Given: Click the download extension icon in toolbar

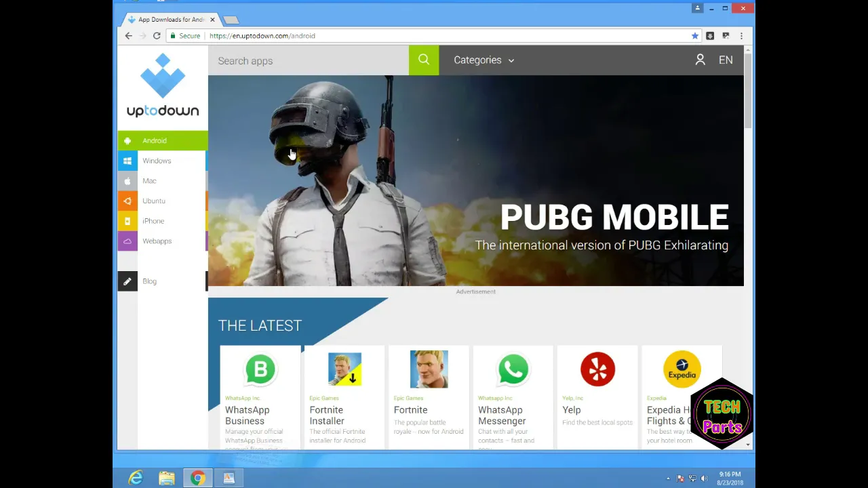Looking at the screenshot, I should 710,36.
